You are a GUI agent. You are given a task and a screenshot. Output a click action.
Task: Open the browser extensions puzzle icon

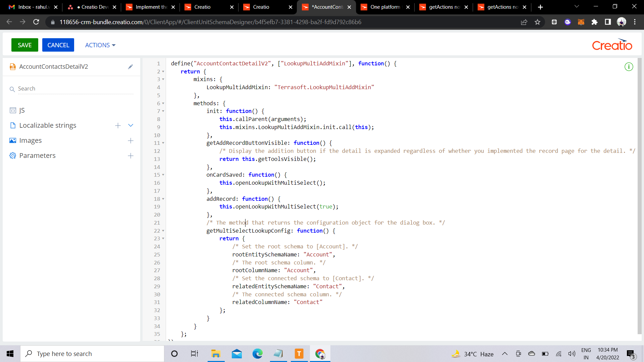(x=594, y=22)
